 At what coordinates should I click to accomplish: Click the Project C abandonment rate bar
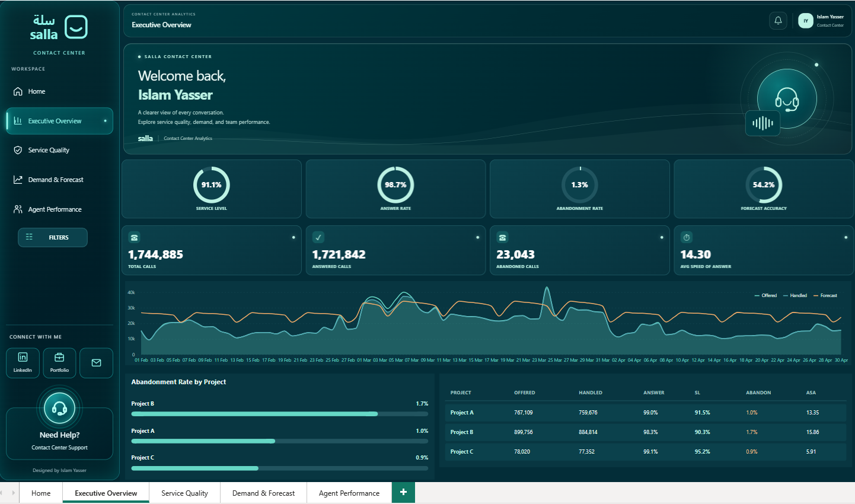point(280,468)
